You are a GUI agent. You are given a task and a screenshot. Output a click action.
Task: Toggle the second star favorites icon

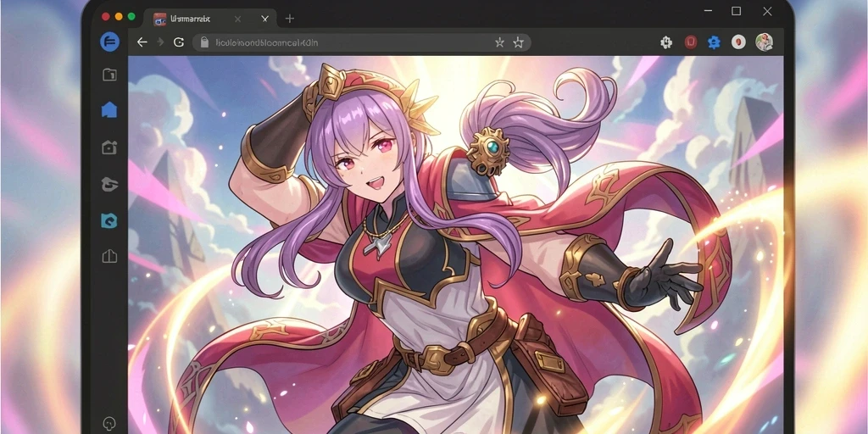click(518, 42)
